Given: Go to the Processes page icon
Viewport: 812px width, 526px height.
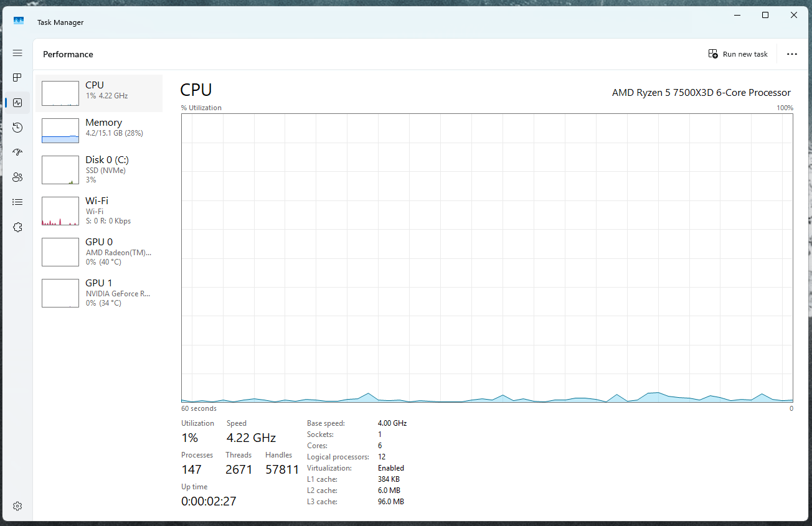Looking at the screenshot, I should point(17,78).
